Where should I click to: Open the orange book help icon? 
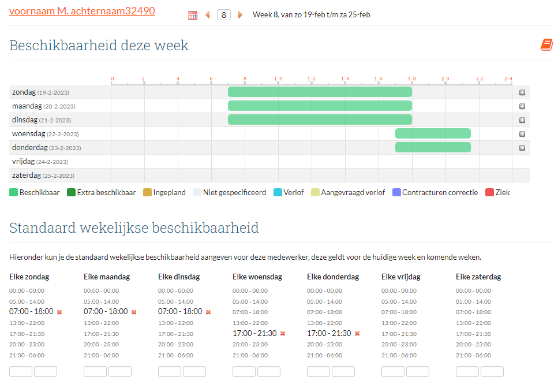[x=546, y=45]
